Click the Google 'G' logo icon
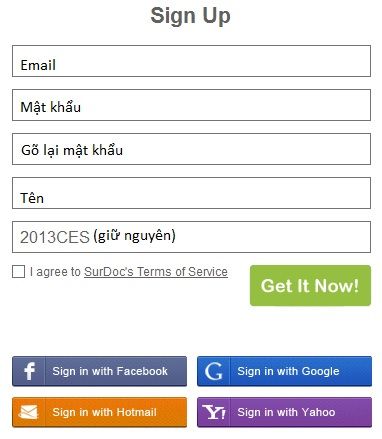This screenshot has height=439, width=382. click(213, 371)
